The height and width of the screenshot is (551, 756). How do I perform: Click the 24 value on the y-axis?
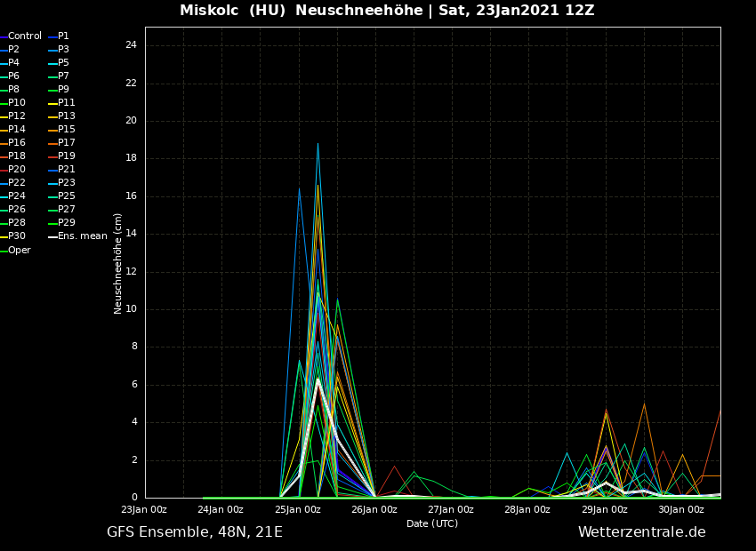(x=131, y=45)
